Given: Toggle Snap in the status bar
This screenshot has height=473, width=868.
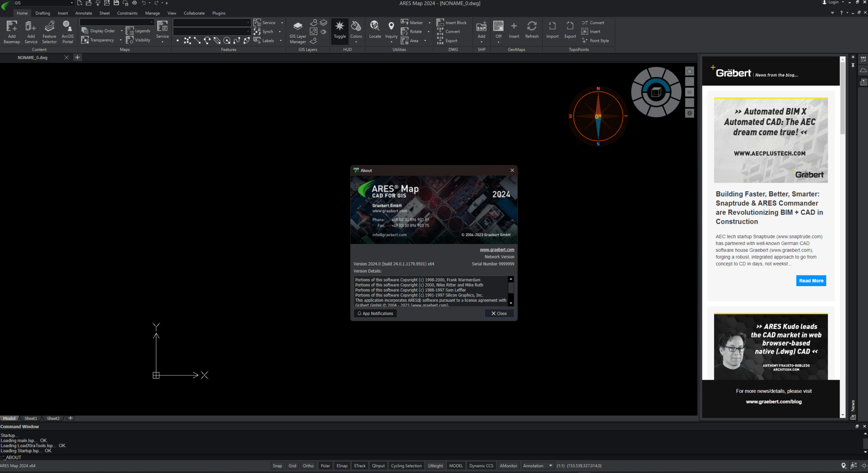Looking at the screenshot, I should pos(277,466).
